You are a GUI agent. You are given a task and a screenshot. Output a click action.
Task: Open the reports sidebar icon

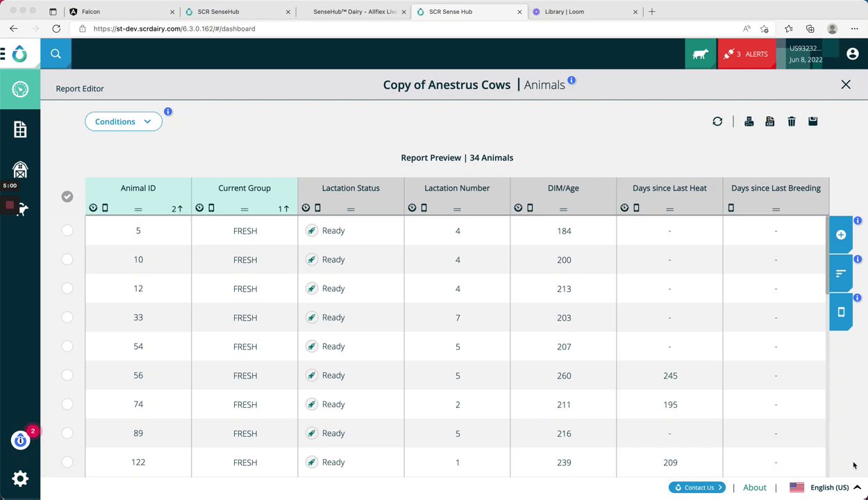tap(20, 129)
